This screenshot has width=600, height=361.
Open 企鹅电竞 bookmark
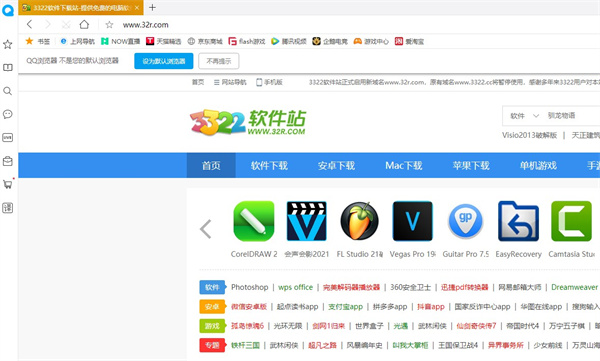coord(330,41)
